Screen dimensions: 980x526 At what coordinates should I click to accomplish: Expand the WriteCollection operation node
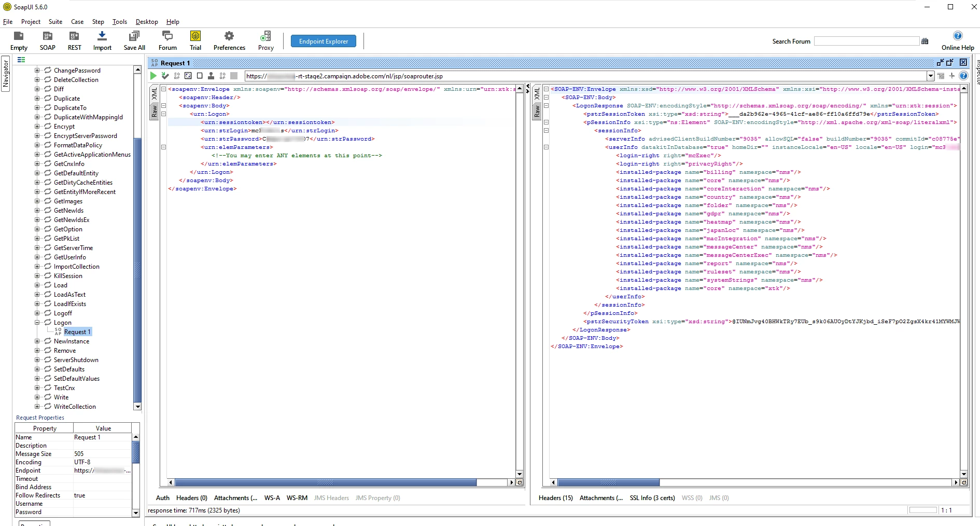[37, 407]
